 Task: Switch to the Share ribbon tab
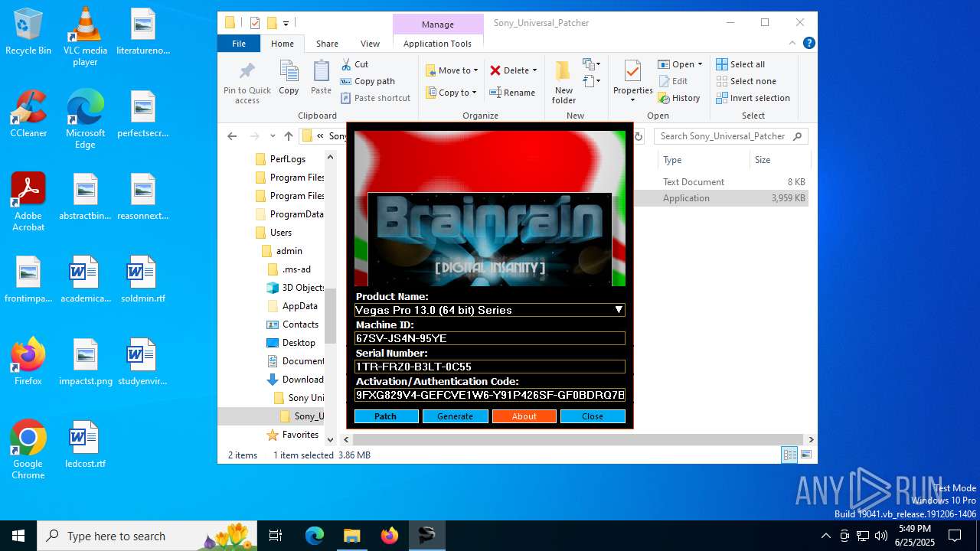pos(327,44)
